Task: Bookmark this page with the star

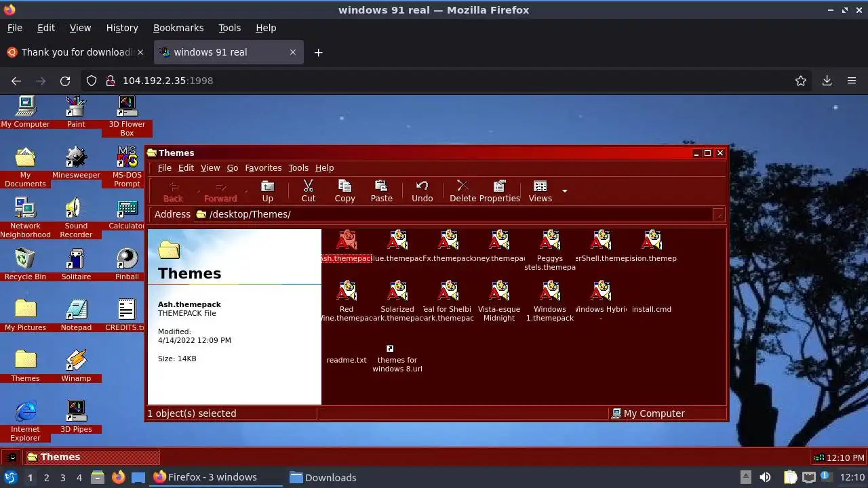Action: coord(801,81)
